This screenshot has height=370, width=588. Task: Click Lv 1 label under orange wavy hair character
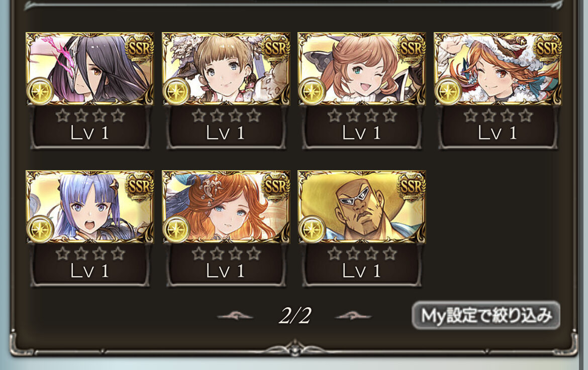(225, 271)
